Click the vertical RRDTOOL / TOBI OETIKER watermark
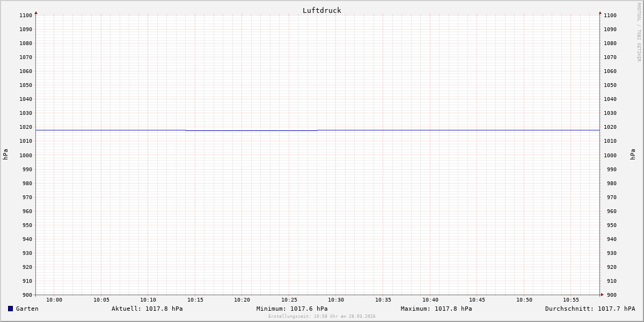644x322 pixels. (x=639, y=32)
